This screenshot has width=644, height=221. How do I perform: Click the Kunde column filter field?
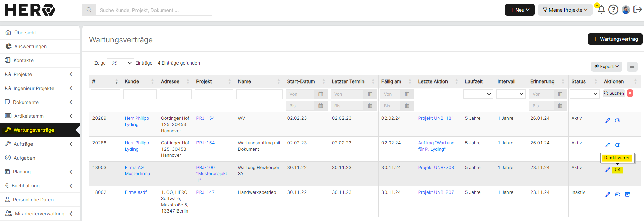pos(140,94)
